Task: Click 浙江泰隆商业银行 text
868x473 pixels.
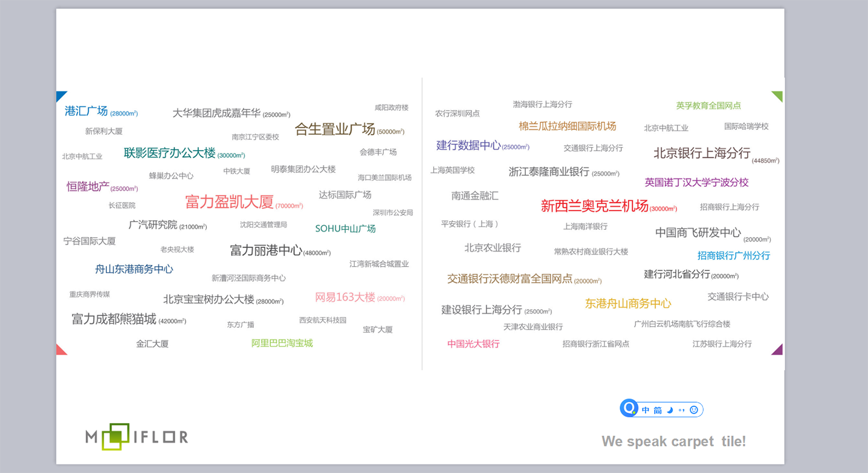Action: (549, 172)
